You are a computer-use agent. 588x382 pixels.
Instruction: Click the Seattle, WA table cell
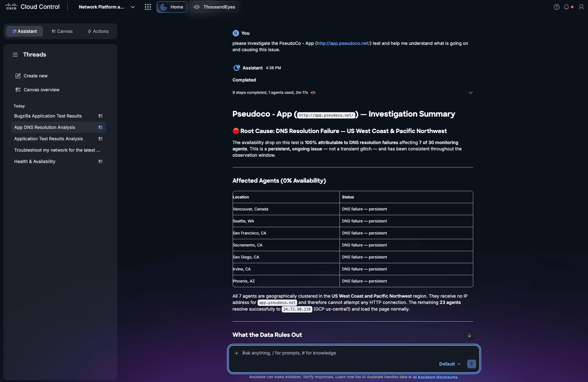286,221
